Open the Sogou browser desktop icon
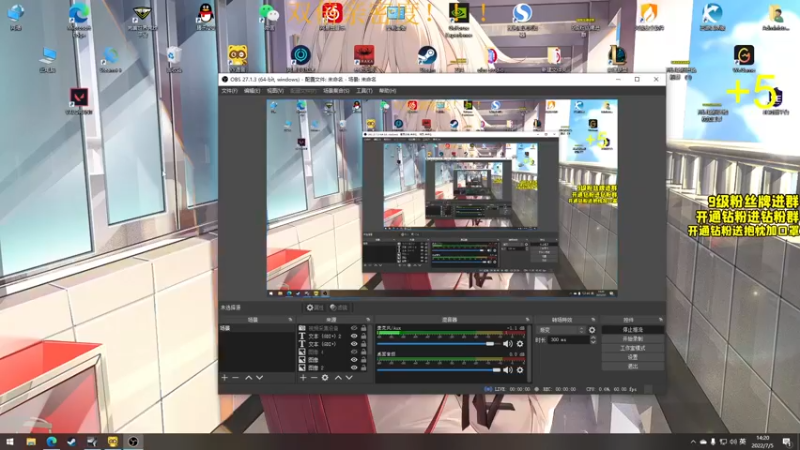Viewport: 800px width, 450px height. tap(522, 18)
